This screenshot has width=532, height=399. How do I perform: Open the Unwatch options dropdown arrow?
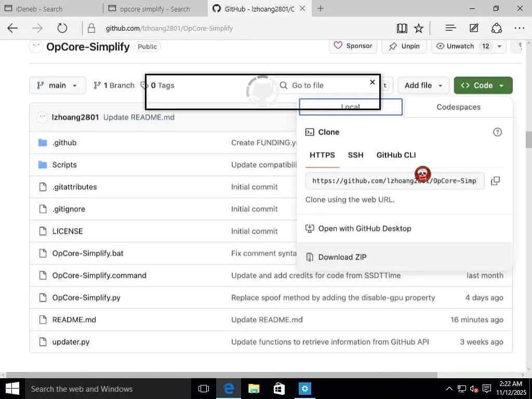click(x=499, y=46)
